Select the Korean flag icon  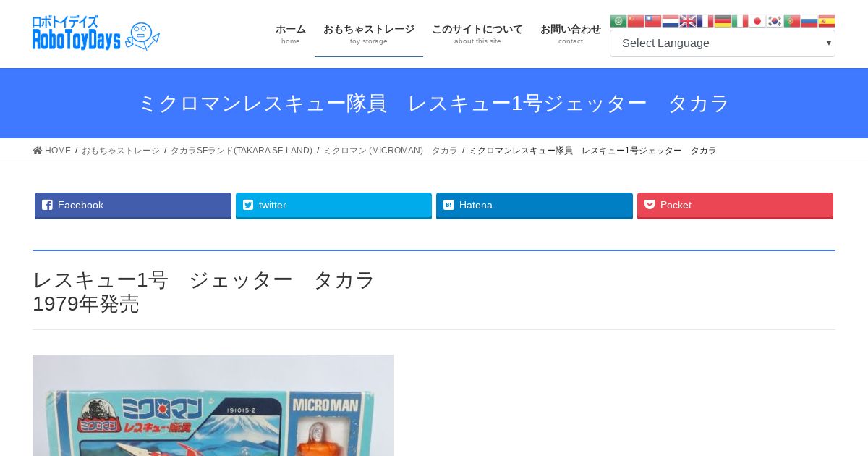click(x=775, y=21)
